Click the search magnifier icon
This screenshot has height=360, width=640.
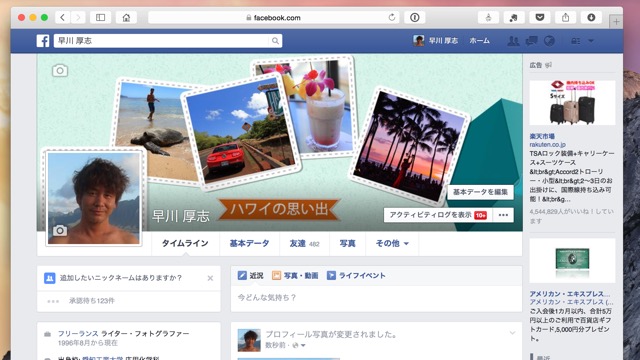point(276,41)
